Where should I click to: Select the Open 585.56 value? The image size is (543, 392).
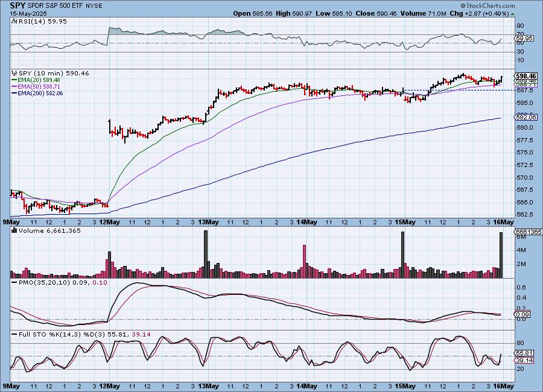coord(253,13)
